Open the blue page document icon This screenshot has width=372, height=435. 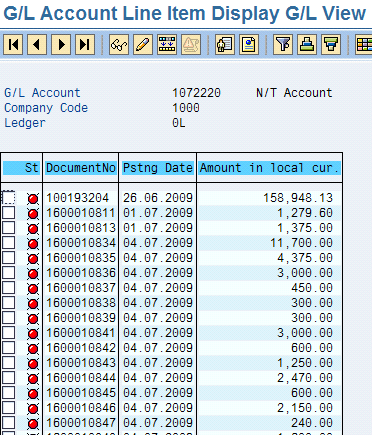click(x=249, y=44)
